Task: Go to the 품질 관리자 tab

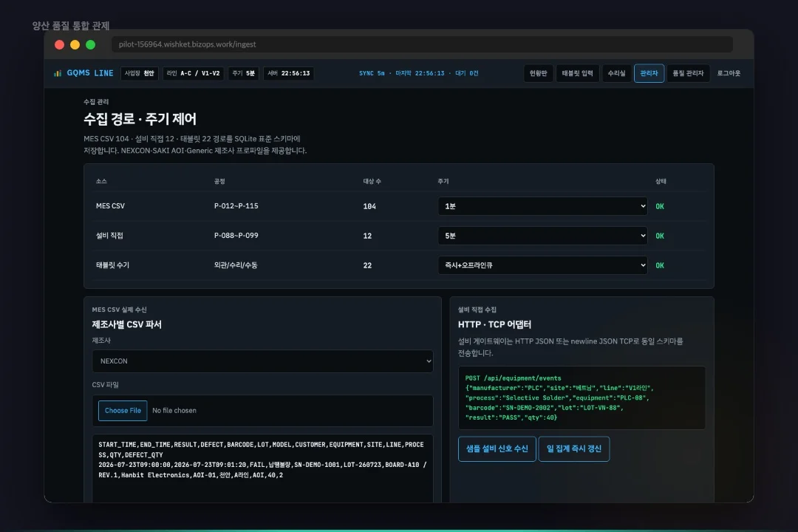Action: pos(688,73)
